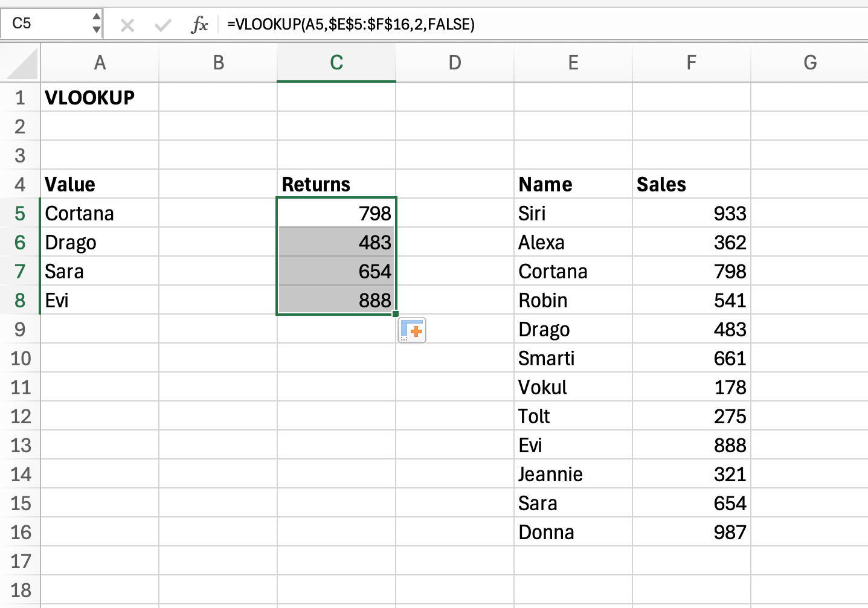Click the bold VLOOKUP title cell
The height and width of the screenshot is (608, 868).
[x=100, y=97]
